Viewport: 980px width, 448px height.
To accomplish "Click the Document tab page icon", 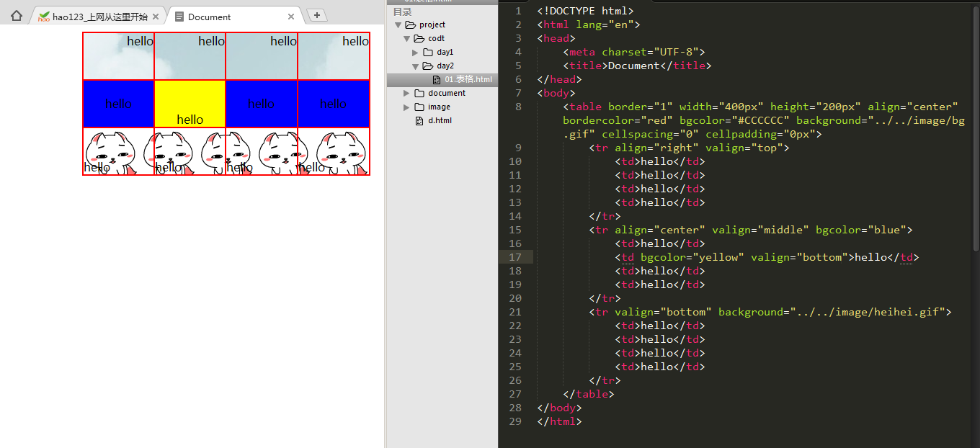I will point(179,17).
